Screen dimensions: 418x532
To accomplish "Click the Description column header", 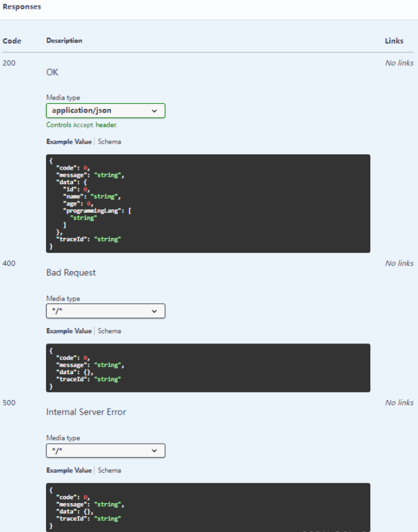I will tap(64, 41).
